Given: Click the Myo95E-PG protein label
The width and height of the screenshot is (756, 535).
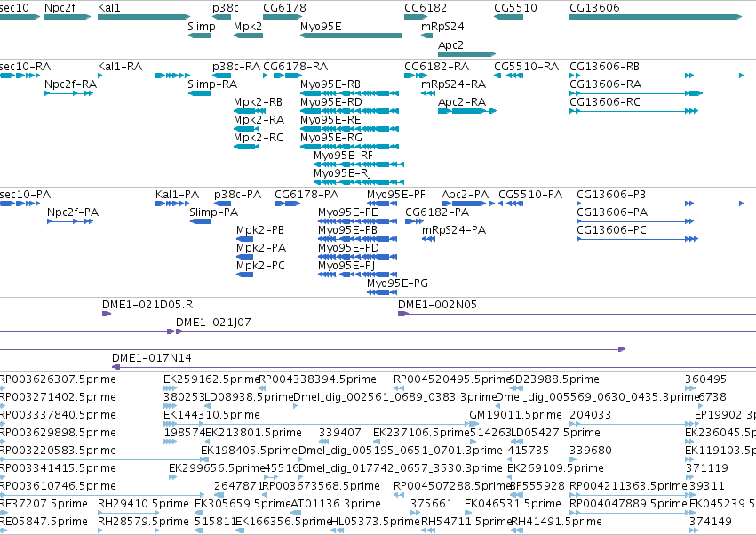Looking at the screenshot, I should tap(397, 283).
